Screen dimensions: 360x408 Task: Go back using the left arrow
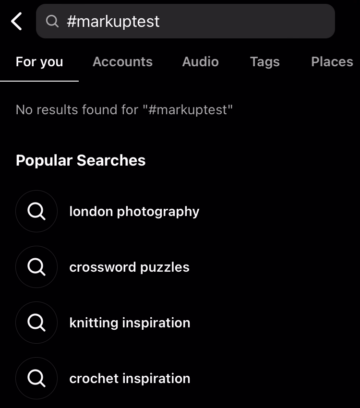(16, 21)
